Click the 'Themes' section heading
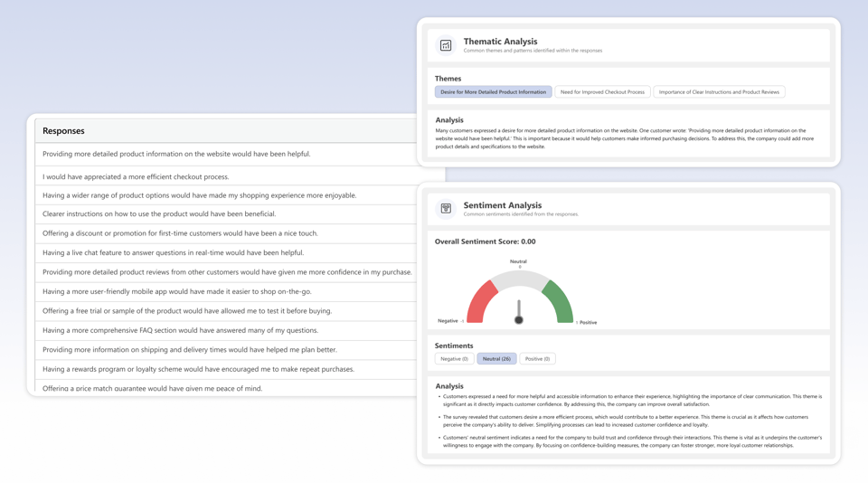The image size is (868, 483). [x=448, y=79]
